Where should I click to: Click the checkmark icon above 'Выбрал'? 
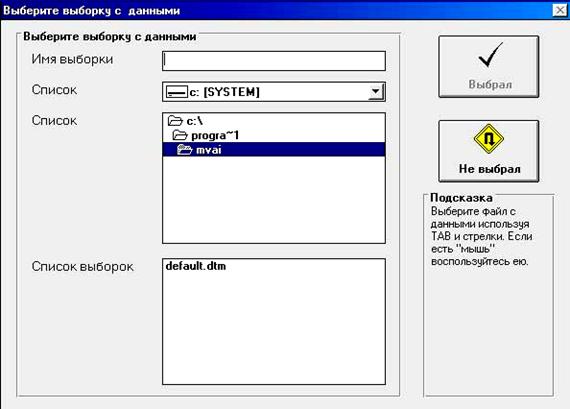(491, 55)
